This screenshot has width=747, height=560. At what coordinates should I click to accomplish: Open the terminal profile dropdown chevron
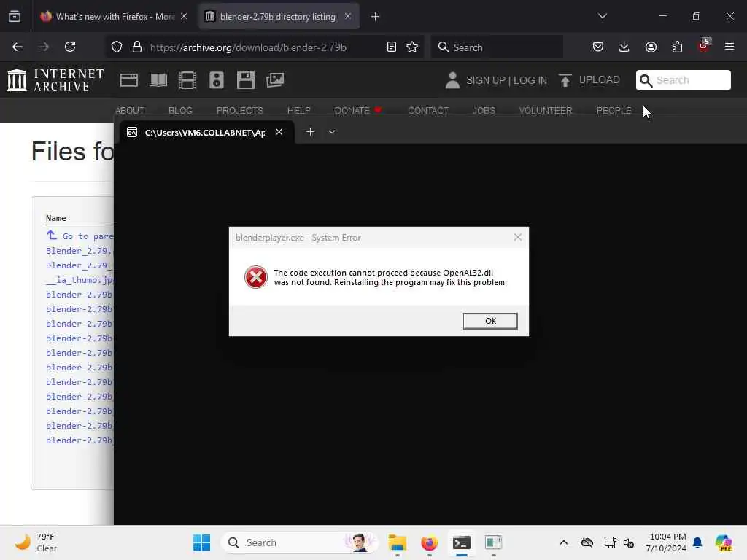332,132
